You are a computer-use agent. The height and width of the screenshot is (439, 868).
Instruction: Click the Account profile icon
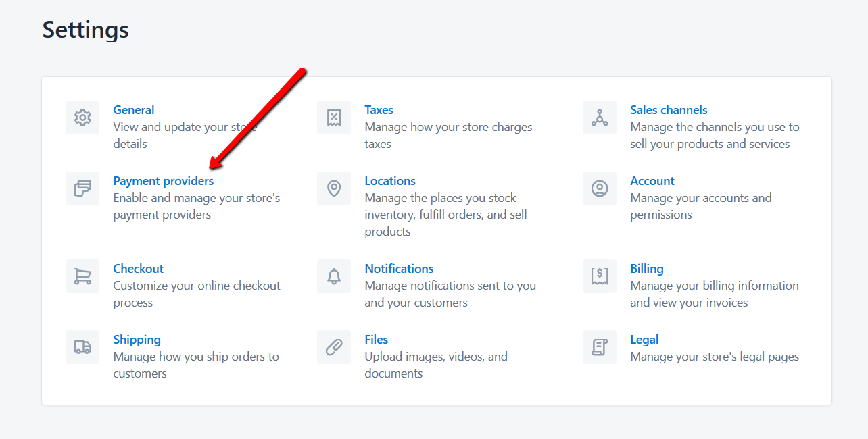pyautogui.click(x=600, y=188)
